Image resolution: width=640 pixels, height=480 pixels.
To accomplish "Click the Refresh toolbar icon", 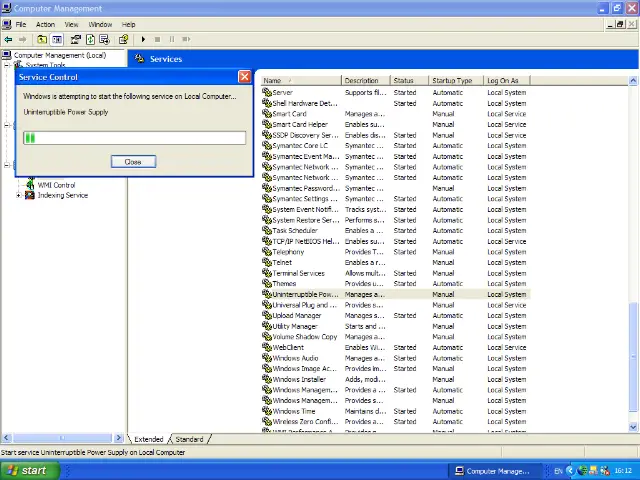I will [x=90, y=39].
